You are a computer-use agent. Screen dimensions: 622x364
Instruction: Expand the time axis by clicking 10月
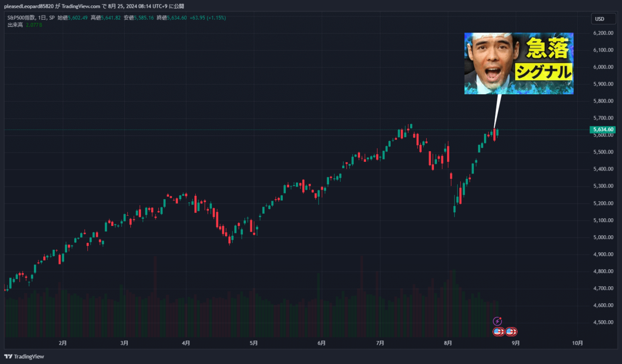pyautogui.click(x=579, y=343)
